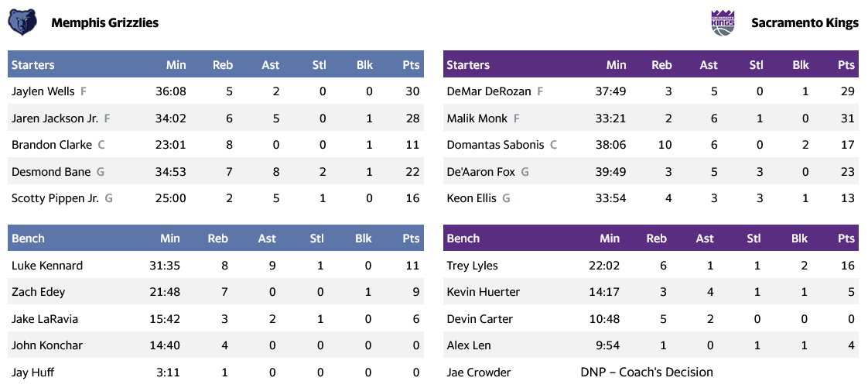Sort Kings bench by Ast column
The width and height of the screenshot is (868, 388).
coord(705,239)
